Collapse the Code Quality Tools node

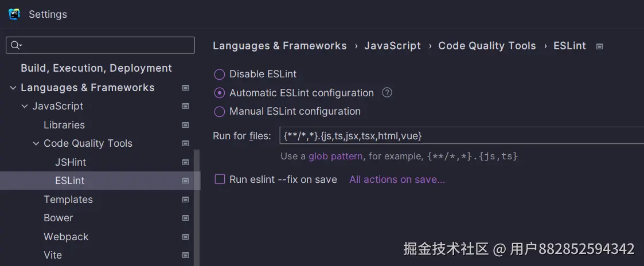pos(36,143)
